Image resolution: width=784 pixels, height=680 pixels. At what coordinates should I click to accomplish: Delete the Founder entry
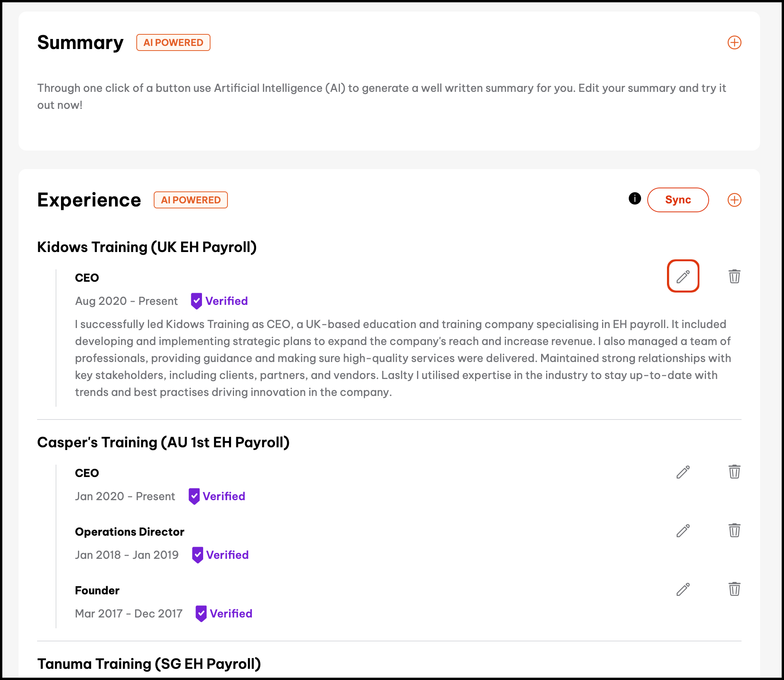(x=734, y=589)
